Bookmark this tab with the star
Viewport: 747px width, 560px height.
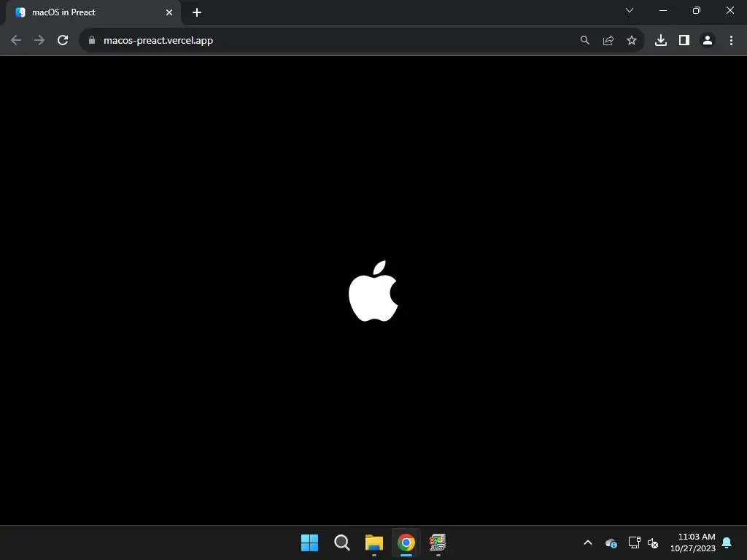point(632,41)
